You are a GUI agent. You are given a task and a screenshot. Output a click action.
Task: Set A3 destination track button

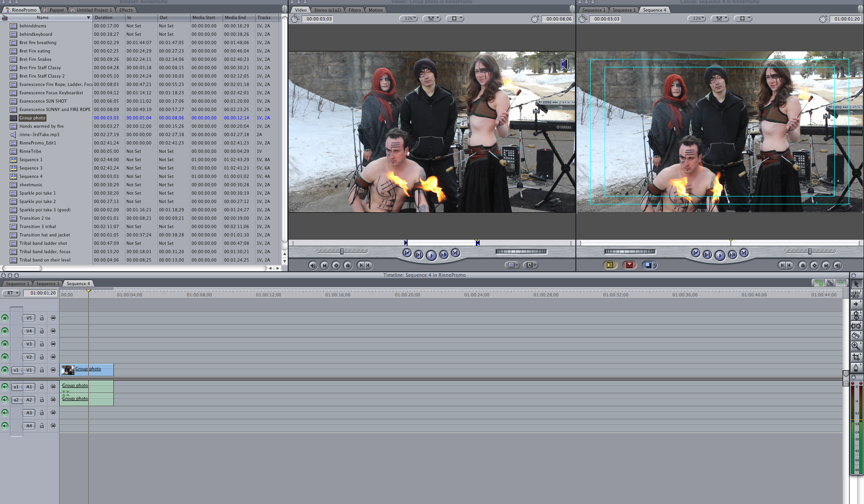click(x=29, y=413)
